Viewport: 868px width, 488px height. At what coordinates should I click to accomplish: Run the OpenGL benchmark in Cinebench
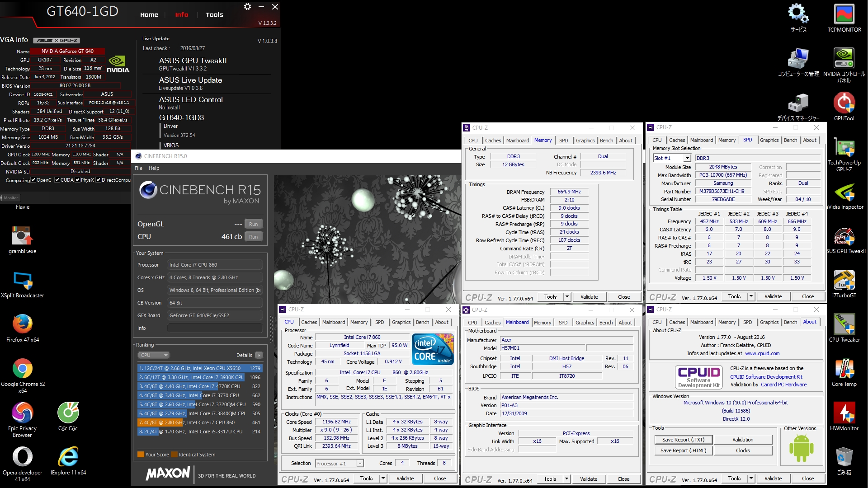click(254, 224)
